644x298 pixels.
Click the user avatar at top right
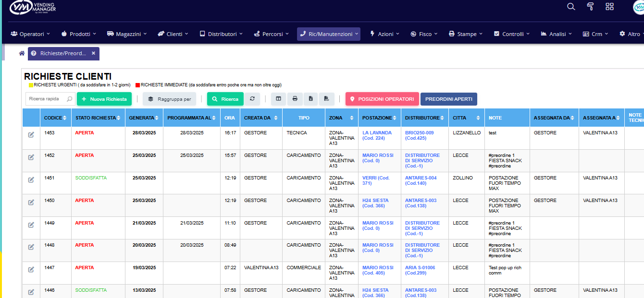639,7
